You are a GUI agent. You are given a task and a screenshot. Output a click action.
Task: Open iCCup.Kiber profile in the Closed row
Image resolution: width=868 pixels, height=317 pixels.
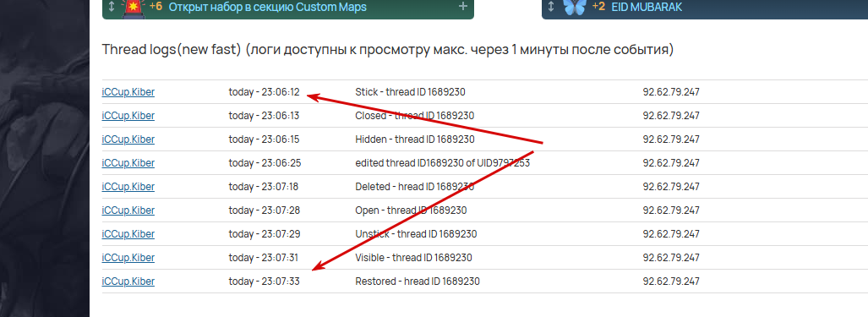[128, 116]
